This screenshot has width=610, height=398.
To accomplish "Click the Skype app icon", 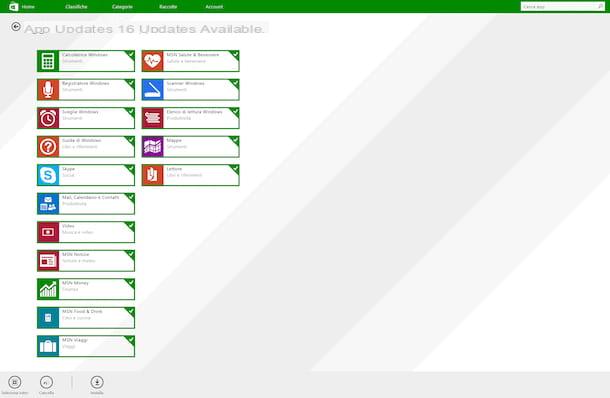I will (x=48, y=175).
